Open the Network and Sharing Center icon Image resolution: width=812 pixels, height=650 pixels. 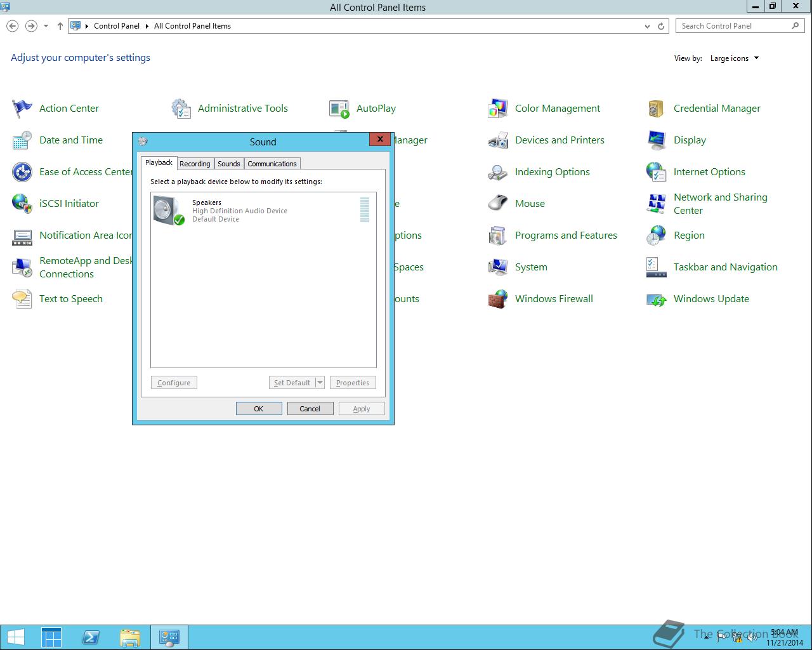pyautogui.click(x=657, y=204)
